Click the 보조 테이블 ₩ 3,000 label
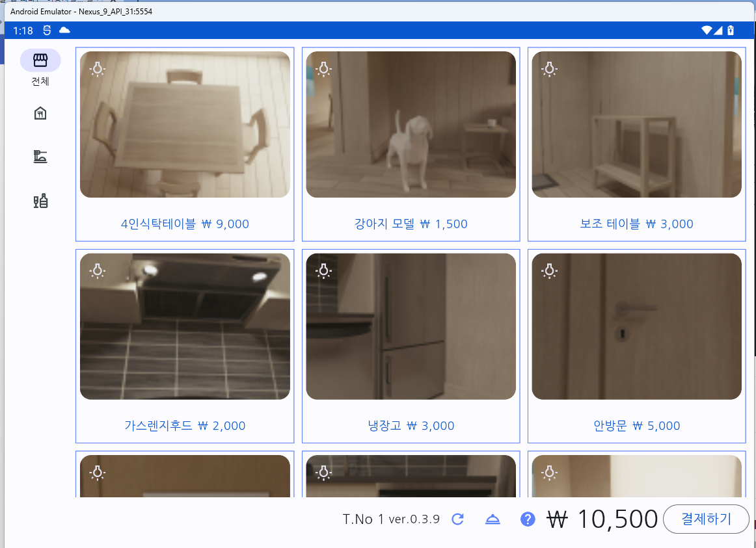The image size is (756, 548). (636, 224)
